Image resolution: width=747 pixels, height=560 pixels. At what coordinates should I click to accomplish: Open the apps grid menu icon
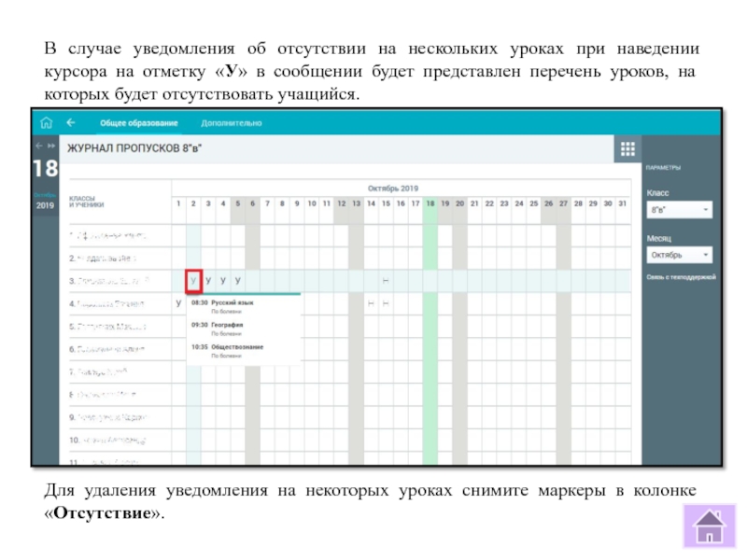(x=627, y=148)
